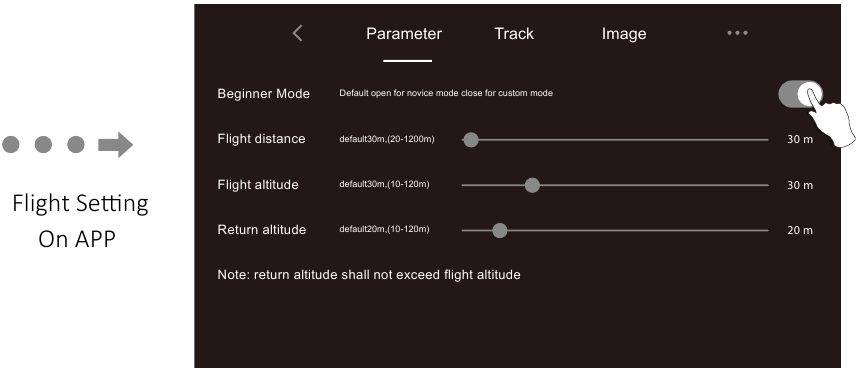
Task: Click the Flight distance label
Action: (x=261, y=139)
